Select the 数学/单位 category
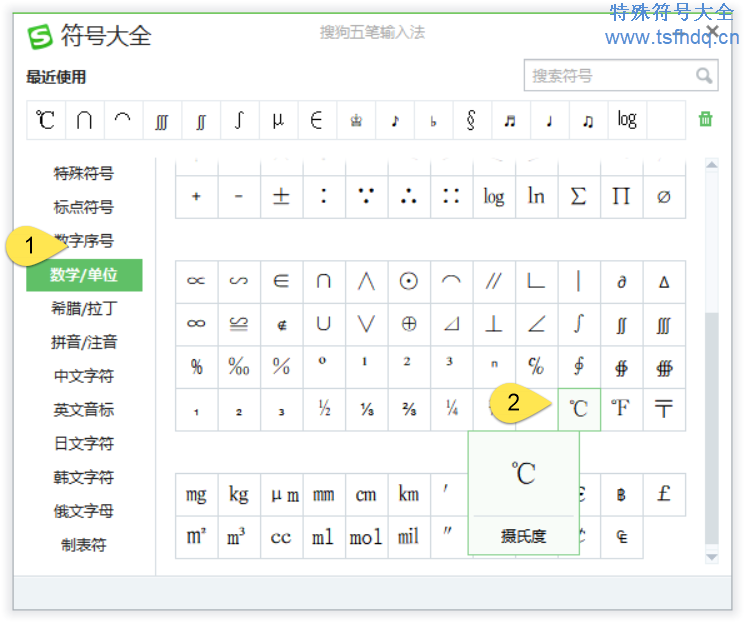The height and width of the screenshot is (623, 745). (84, 275)
